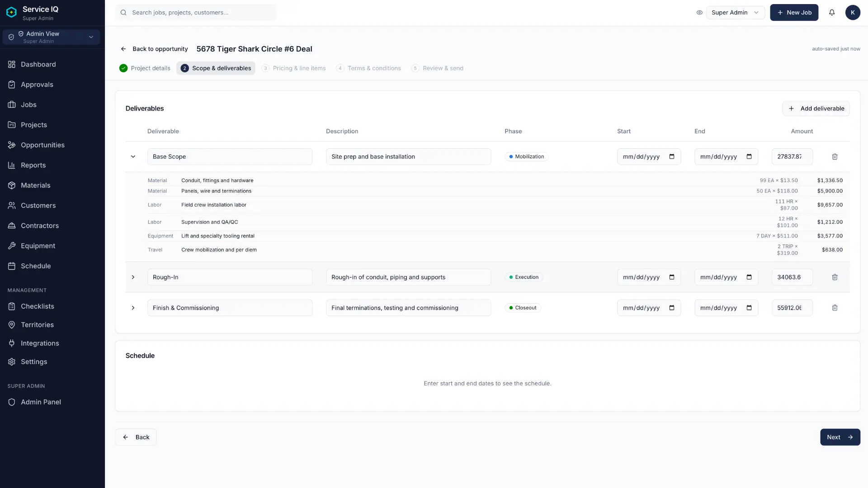Click Back to opportunity link
Viewport: 868px width, 488px height.
[154, 49]
